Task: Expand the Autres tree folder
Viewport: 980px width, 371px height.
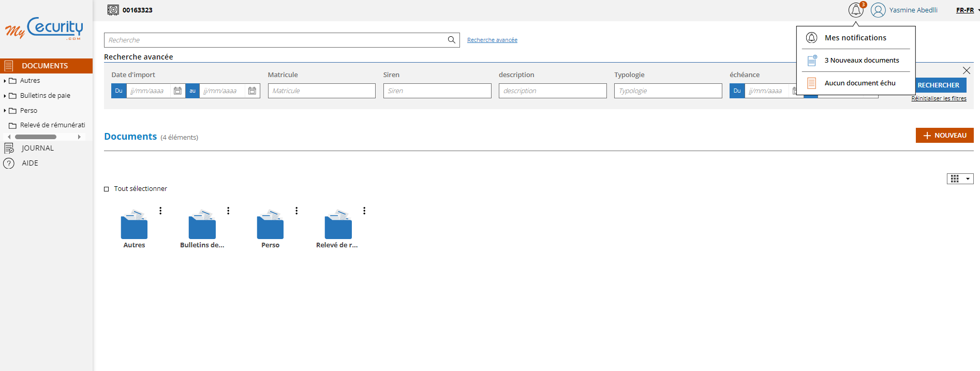Action: tap(5, 81)
